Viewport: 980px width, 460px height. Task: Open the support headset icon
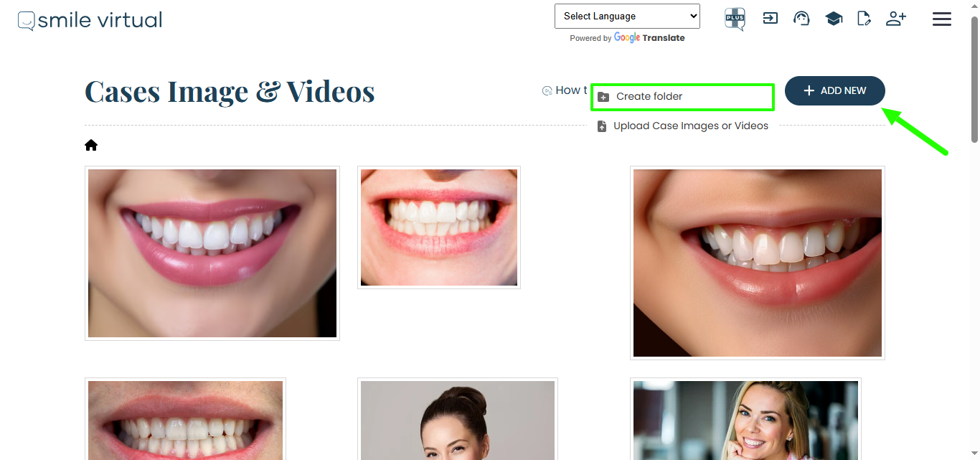[x=801, y=19]
